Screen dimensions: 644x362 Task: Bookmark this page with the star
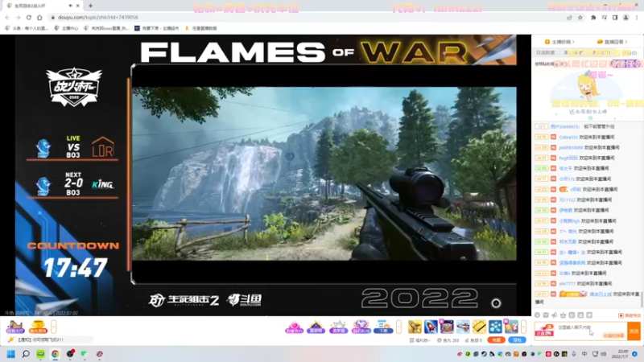click(580, 17)
